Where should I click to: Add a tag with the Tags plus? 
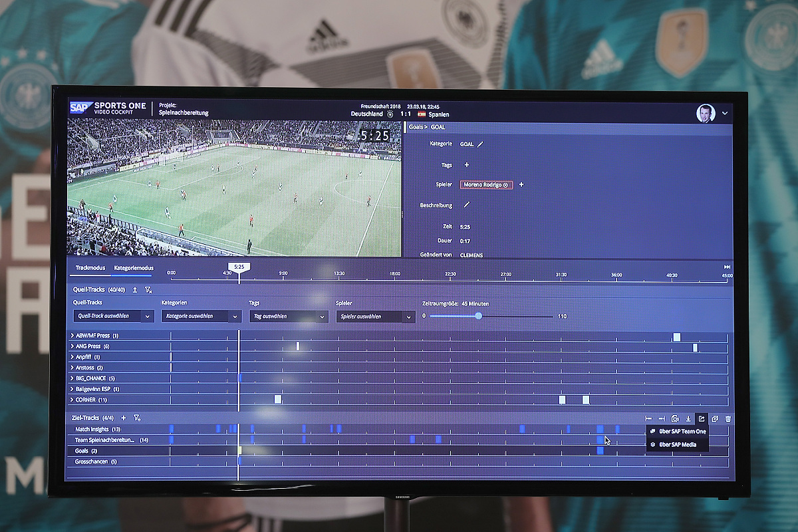point(466,165)
